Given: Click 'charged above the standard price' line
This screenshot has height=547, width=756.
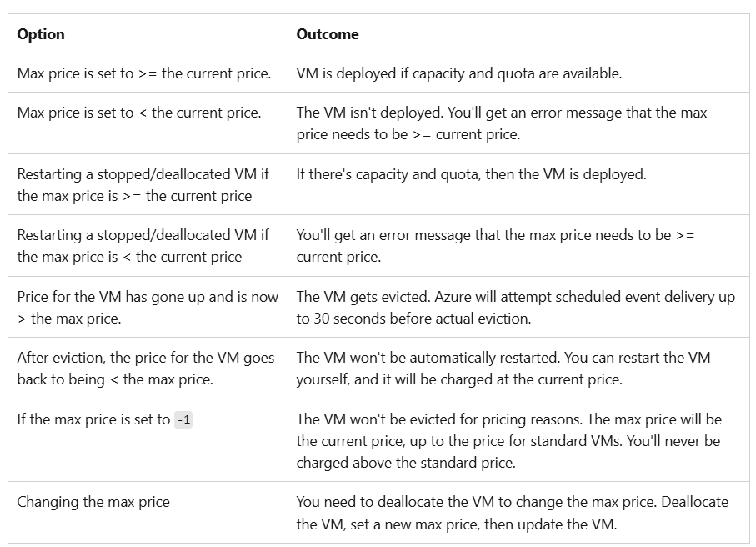Looking at the screenshot, I should tap(406, 463).
